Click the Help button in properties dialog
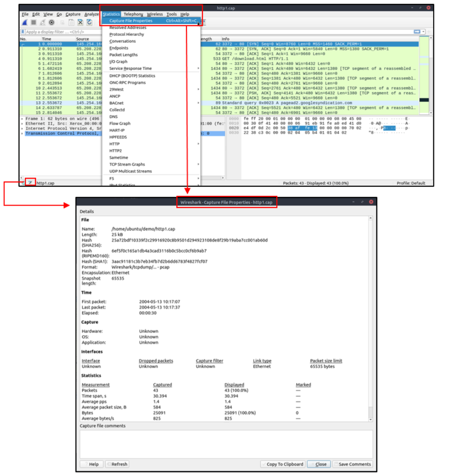The width and height of the screenshot is (465, 476). [91, 464]
